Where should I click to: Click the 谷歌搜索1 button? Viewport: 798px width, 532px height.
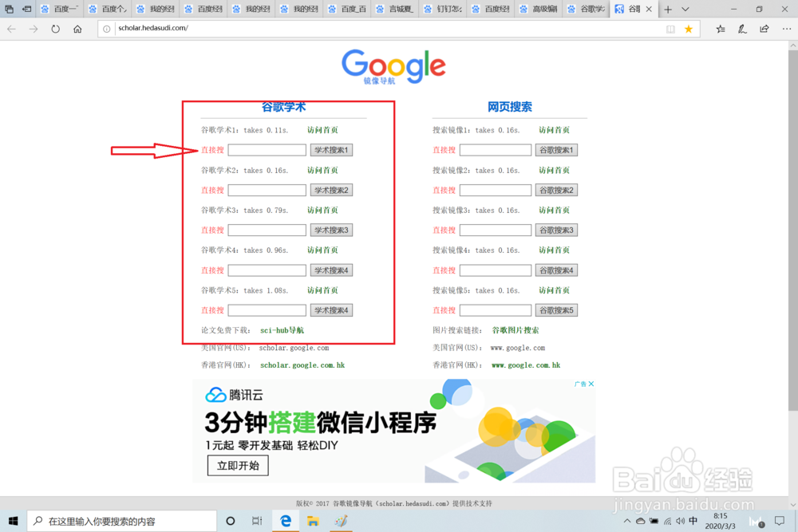(x=556, y=150)
